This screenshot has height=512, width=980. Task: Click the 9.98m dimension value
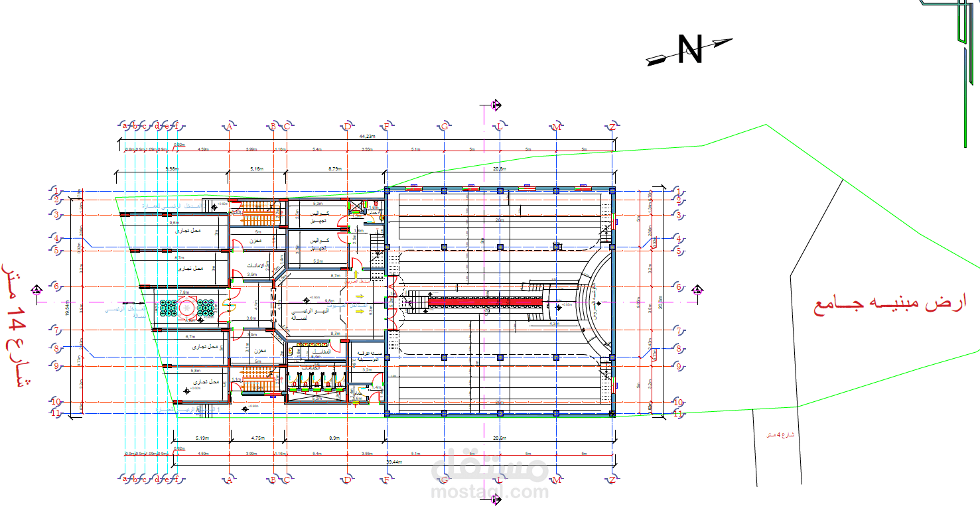coord(172,169)
